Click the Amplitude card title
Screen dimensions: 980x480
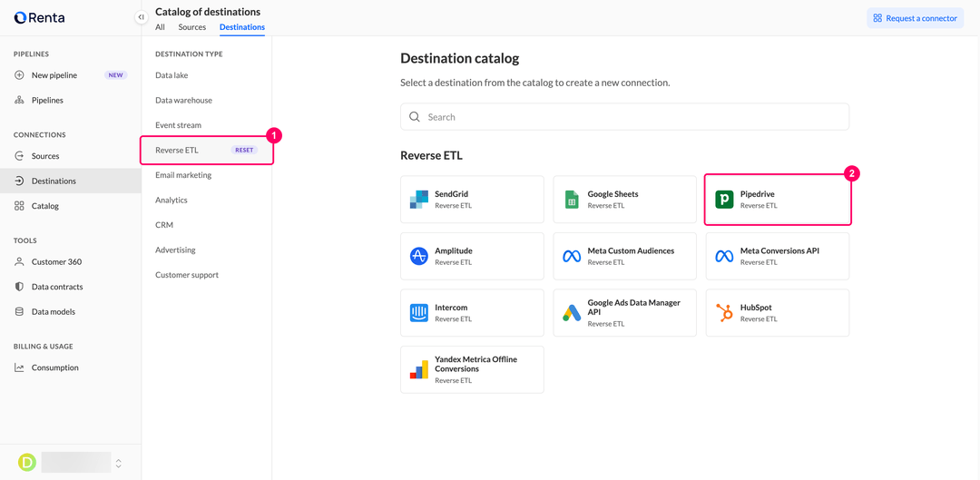click(x=454, y=250)
